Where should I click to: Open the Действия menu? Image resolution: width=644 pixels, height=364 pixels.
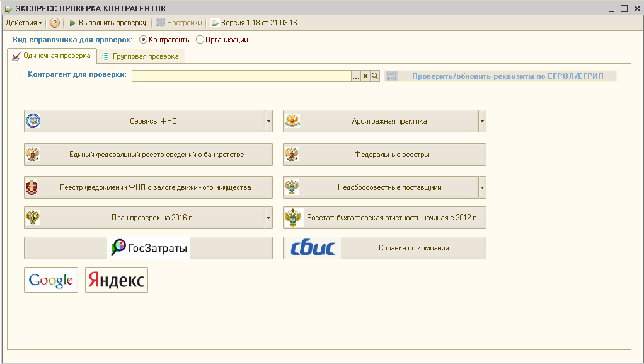coord(23,23)
